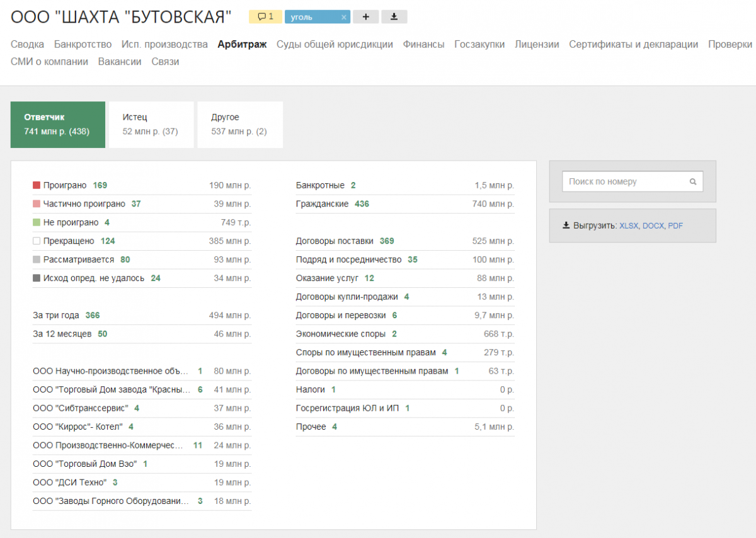Open ООО "Киррос"- Котел row
756x538 pixels.
click(142, 426)
